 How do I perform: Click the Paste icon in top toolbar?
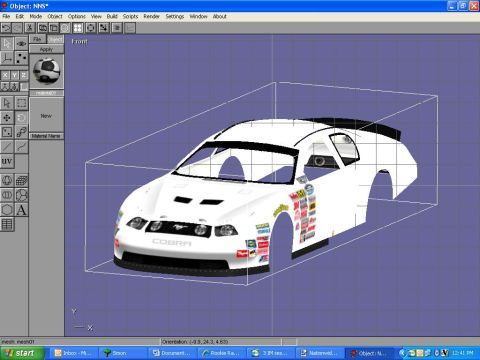point(54,28)
